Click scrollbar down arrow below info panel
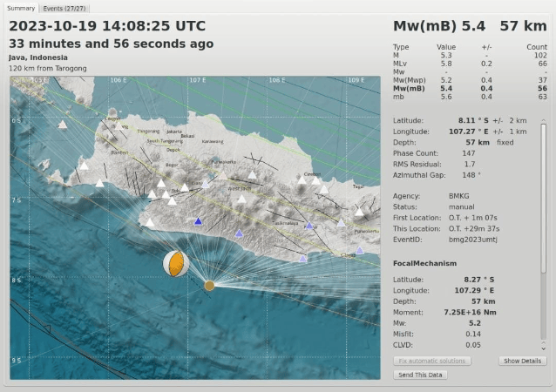556x392 pixels. point(543,348)
